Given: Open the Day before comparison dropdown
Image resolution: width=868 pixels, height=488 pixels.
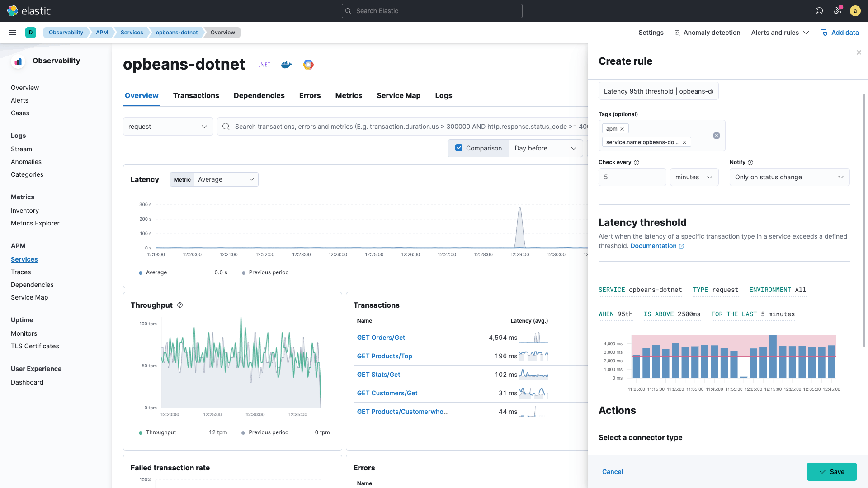Looking at the screenshot, I should coord(546,148).
